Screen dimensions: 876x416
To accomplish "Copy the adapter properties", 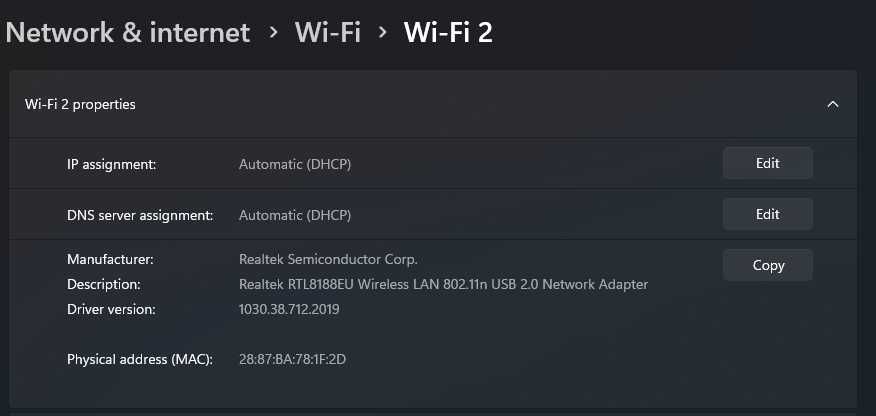I will point(767,265).
